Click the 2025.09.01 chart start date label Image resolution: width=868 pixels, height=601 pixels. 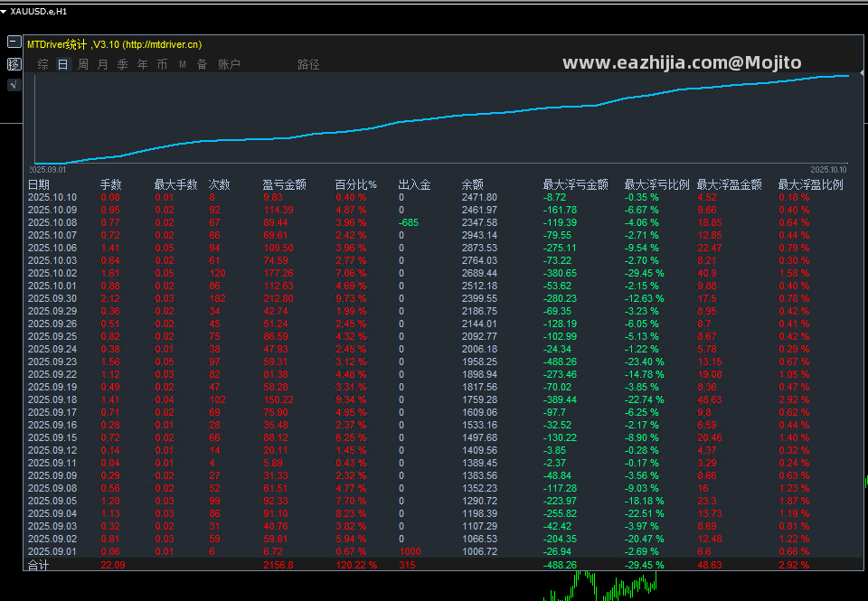click(x=48, y=170)
